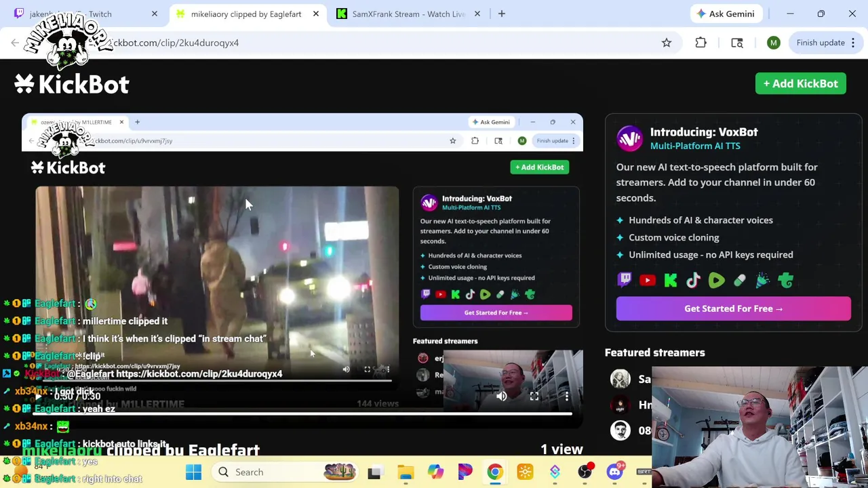Play the clip with the play button
Viewport: 868px width, 488px height.
point(38,396)
